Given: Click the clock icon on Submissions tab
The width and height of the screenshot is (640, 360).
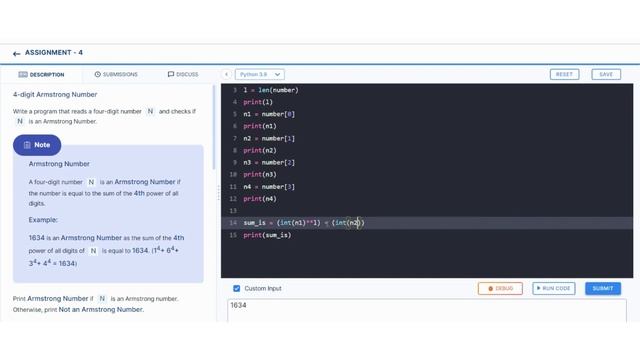Looking at the screenshot, I should 98,74.
